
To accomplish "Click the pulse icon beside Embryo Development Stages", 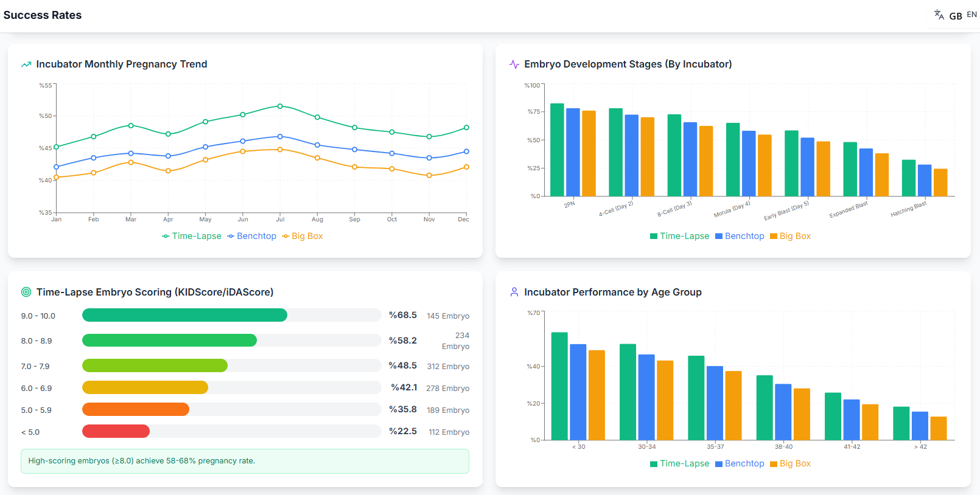I will [x=514, y=64].
